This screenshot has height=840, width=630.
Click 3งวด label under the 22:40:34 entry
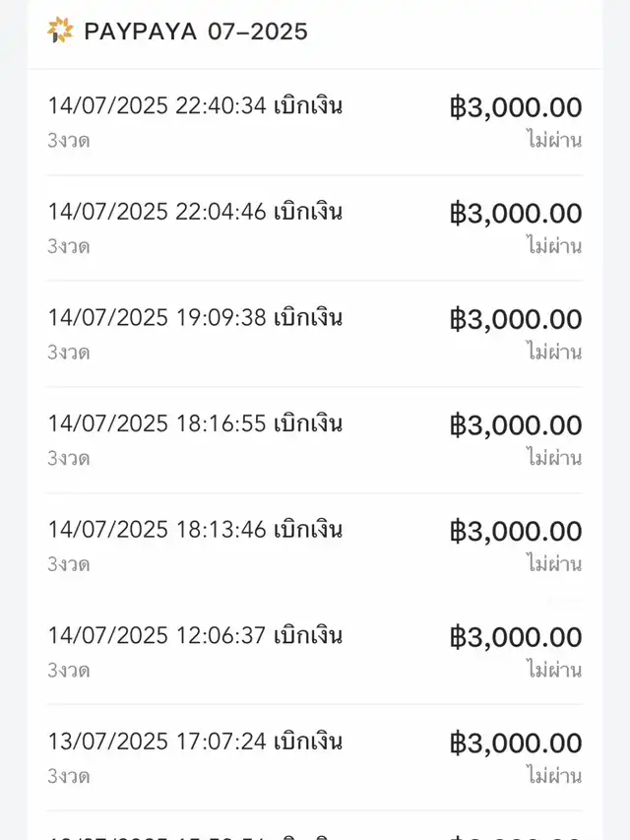click(69, 141)
